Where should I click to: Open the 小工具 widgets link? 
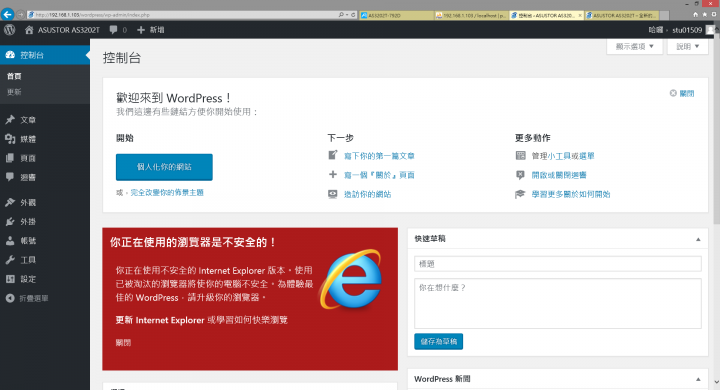(x=559, y=156)
